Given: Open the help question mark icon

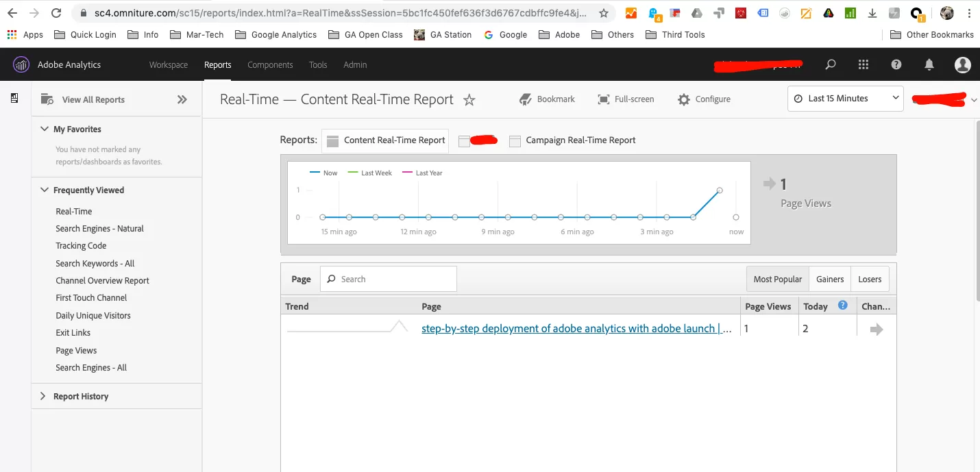Looking at the screenshot, I should point(896,64).
